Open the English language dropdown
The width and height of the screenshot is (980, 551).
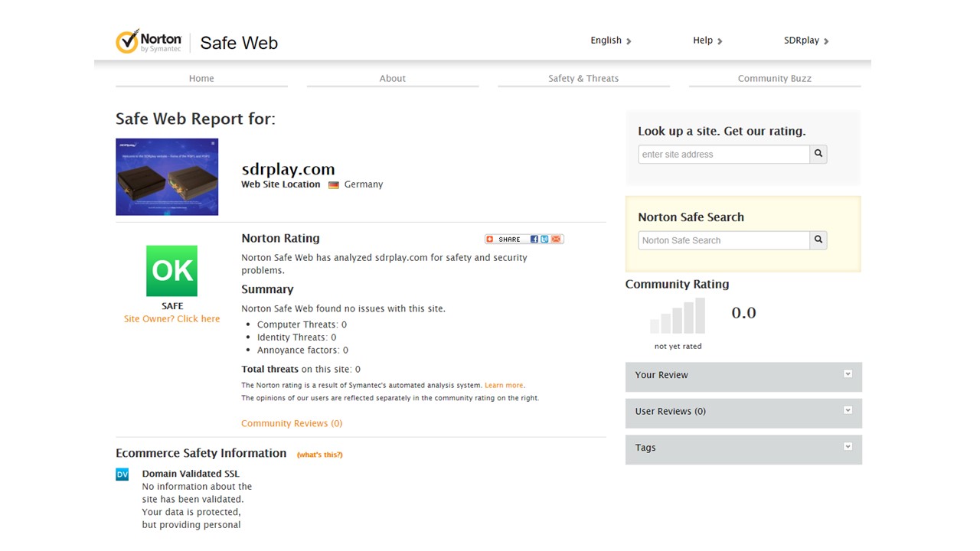pos(611,41)
